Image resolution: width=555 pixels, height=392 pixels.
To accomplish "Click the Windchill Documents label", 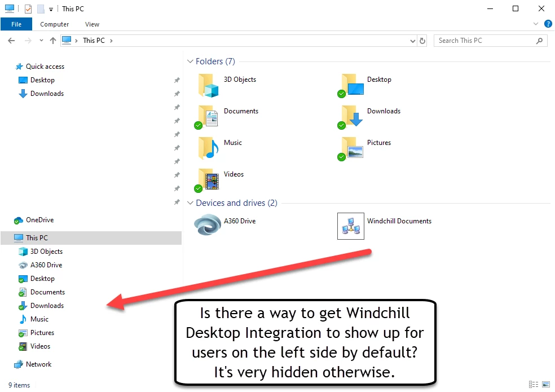I will pyautogui.click(x=399, y=221).
